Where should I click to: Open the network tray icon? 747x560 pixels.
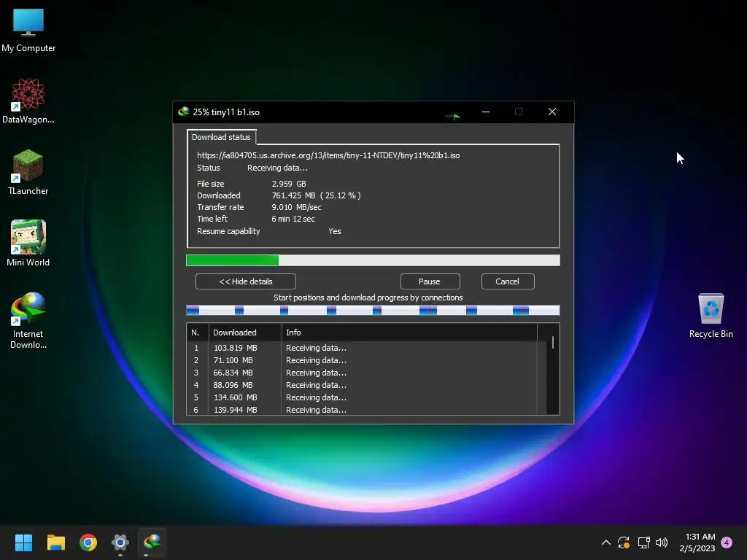[x=643, y=542]
